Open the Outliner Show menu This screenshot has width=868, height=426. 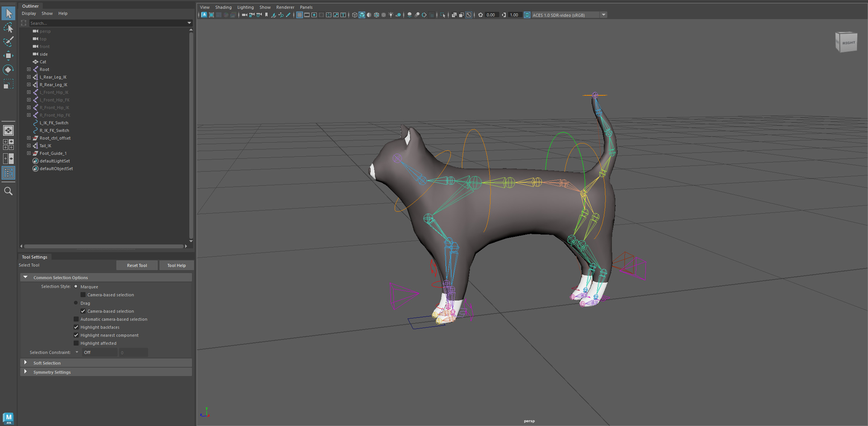pos(47,13)
